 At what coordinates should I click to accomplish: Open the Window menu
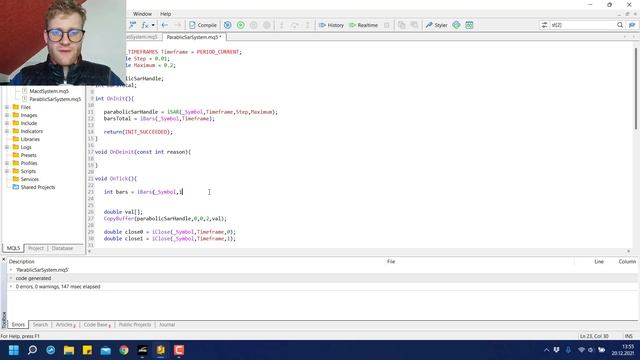tap(142, 14)
